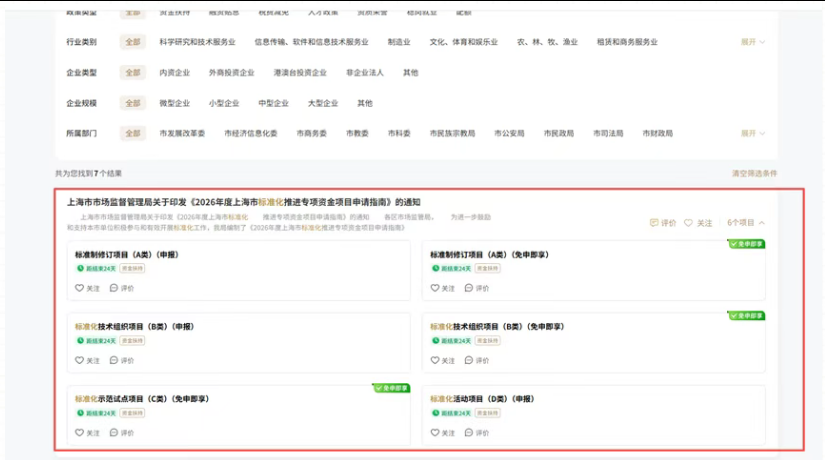
Task: Select 港澳台投资企业 company type
Action: pos(300,72)
